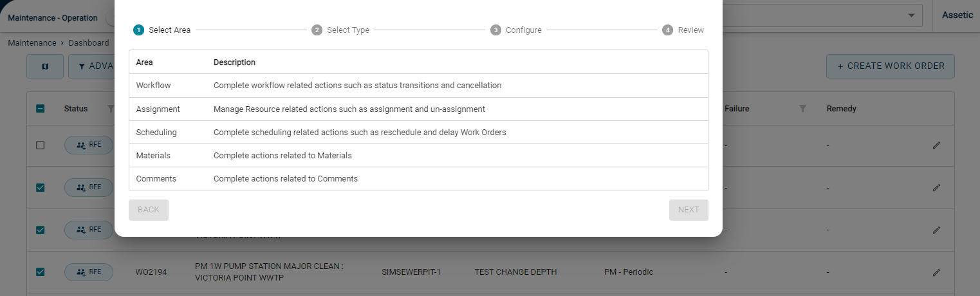Check the unchecked first row checkbox
980x296 pixels.
pyautogui.click(x=40, y=145)
